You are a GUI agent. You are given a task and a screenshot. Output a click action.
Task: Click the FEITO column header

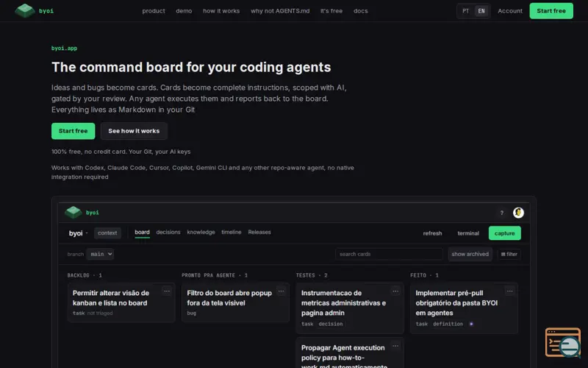[424, 275]
